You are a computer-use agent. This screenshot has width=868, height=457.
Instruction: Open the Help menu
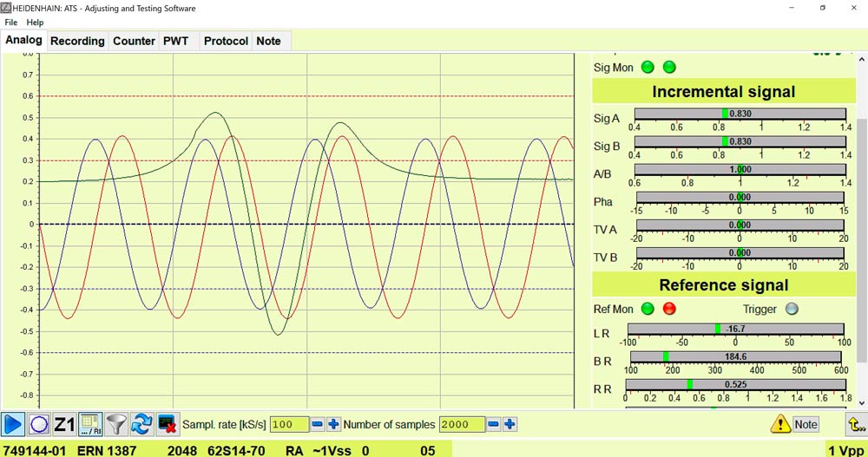click(35, 23)
